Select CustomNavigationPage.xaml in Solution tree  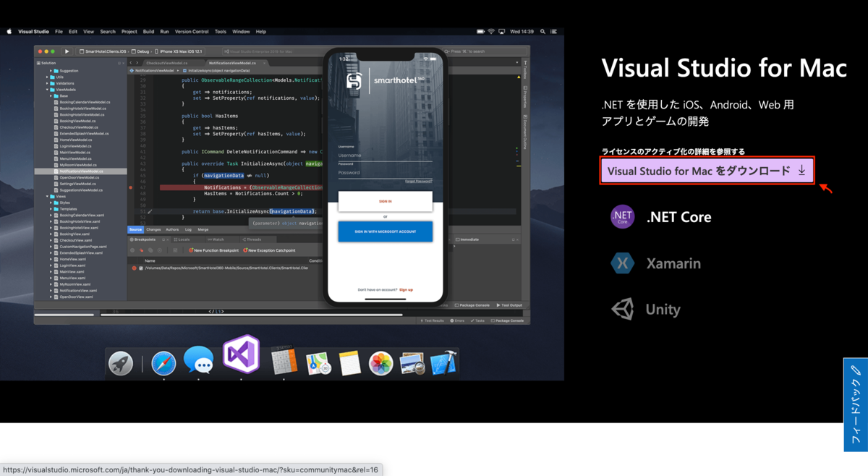(82, 247)
